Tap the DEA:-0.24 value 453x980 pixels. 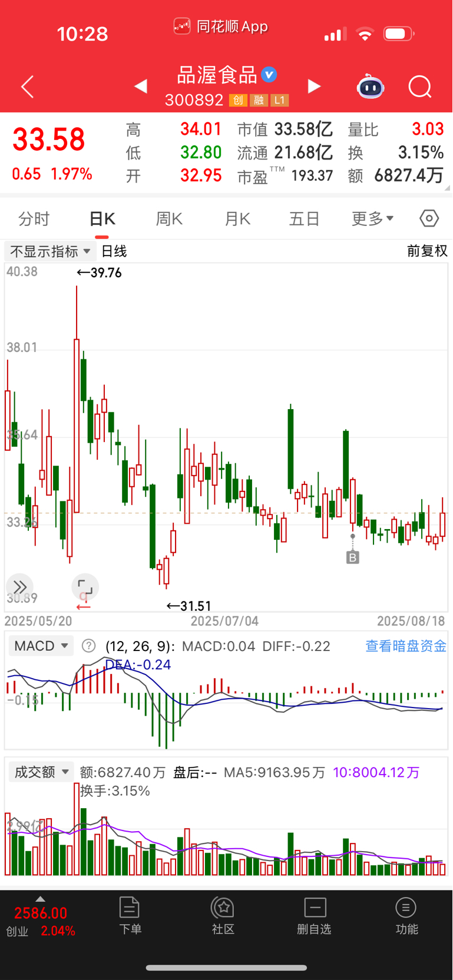138,665
